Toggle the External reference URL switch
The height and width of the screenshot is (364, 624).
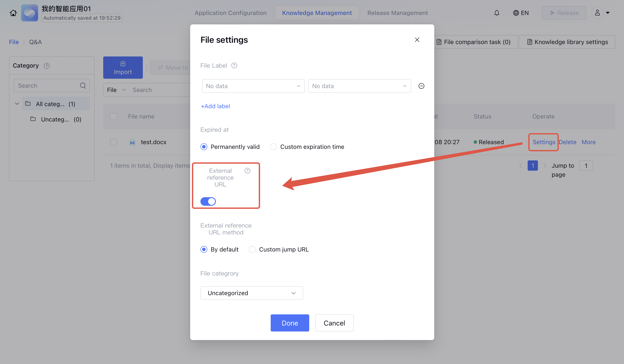point(208,201)
